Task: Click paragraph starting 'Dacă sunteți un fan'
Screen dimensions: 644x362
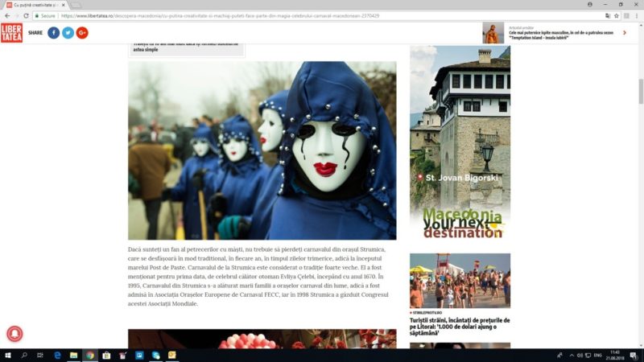Action: [258, 276]
